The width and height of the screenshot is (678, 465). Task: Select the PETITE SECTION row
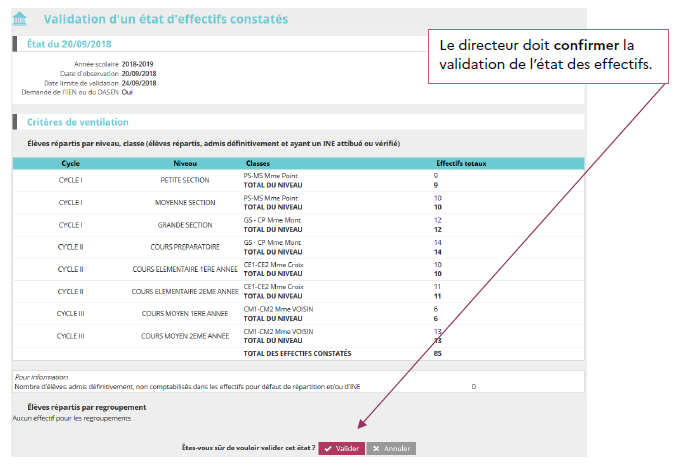pyautogui.click(x=185, y=181)
